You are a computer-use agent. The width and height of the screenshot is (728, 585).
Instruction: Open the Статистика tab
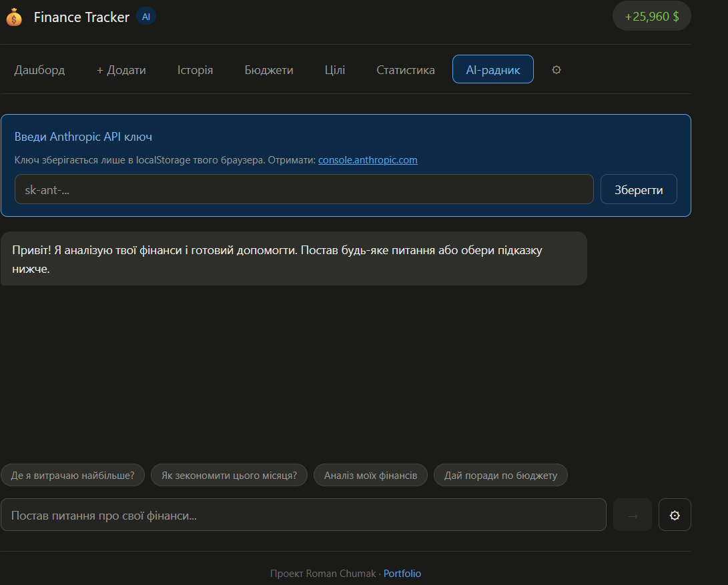[405, 69]
